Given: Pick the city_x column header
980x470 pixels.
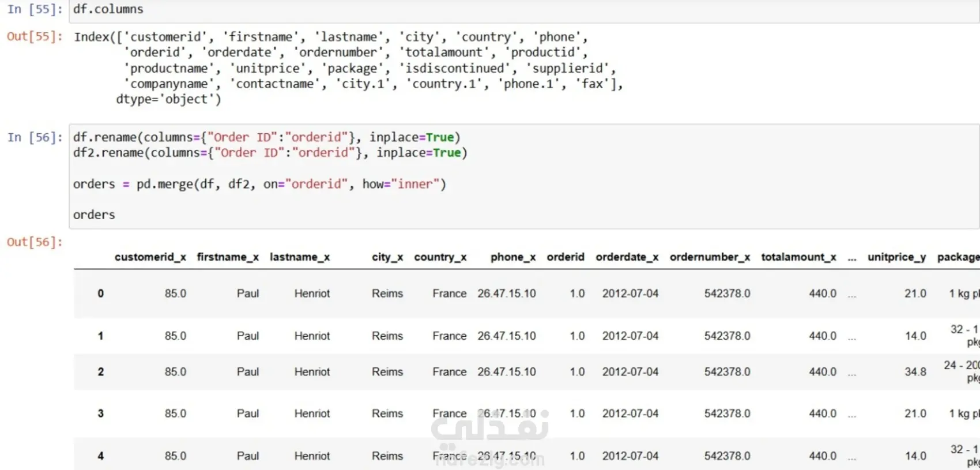Looking at the screenshot, I should [387, 257].
